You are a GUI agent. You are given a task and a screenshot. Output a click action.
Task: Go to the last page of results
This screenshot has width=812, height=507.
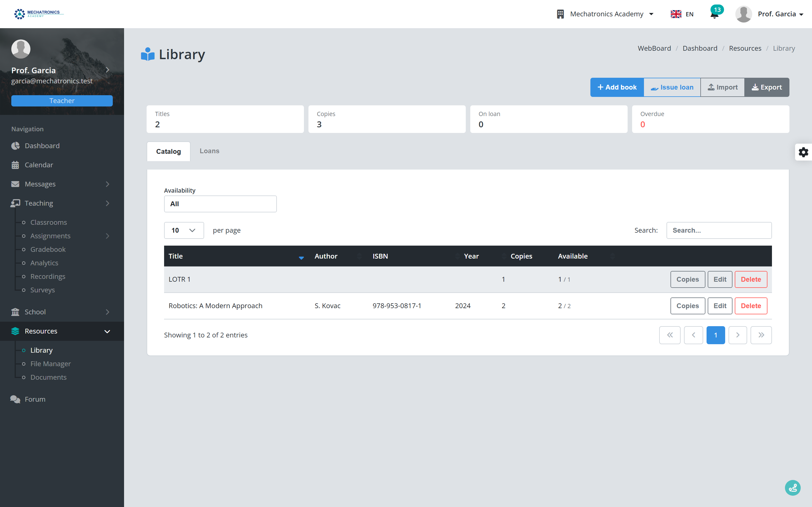click(761, 335)
